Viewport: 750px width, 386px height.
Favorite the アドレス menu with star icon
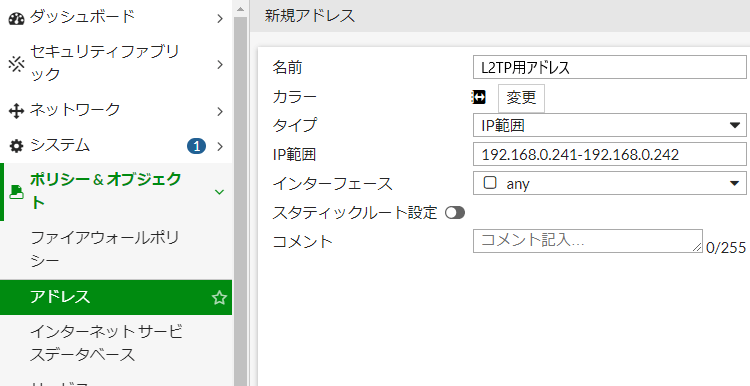[x=219, y=298]
